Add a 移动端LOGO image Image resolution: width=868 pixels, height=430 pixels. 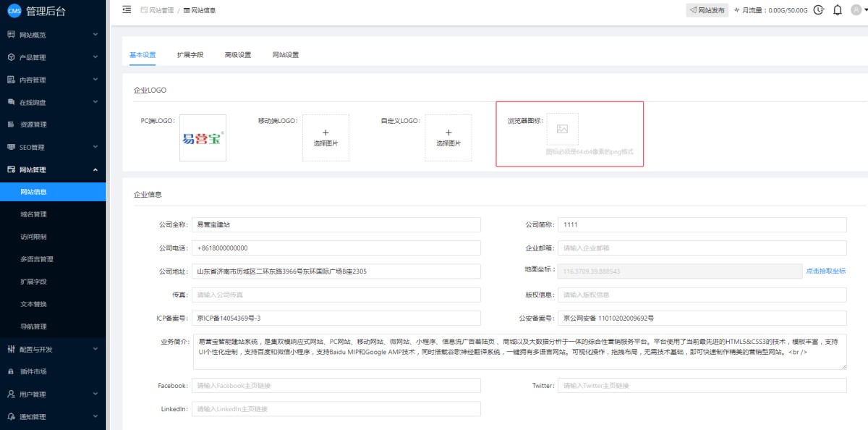(325, 138)
